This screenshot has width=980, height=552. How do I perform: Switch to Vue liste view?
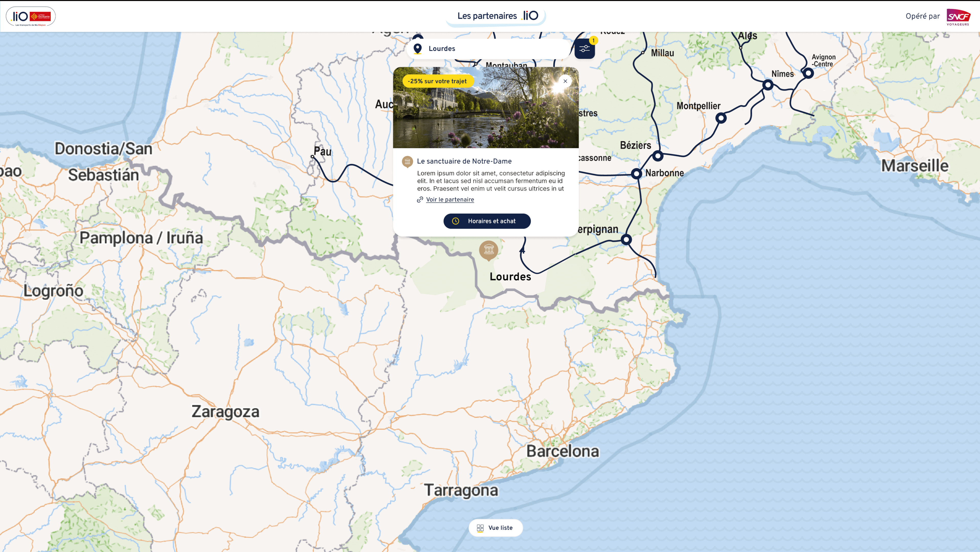click(x=495, y=528)
